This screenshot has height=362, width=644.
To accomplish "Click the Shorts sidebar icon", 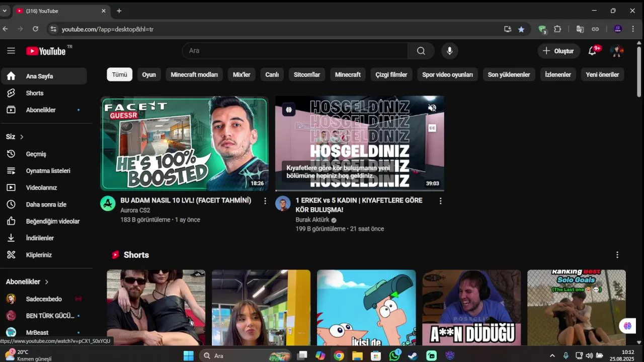I will 11,93.
